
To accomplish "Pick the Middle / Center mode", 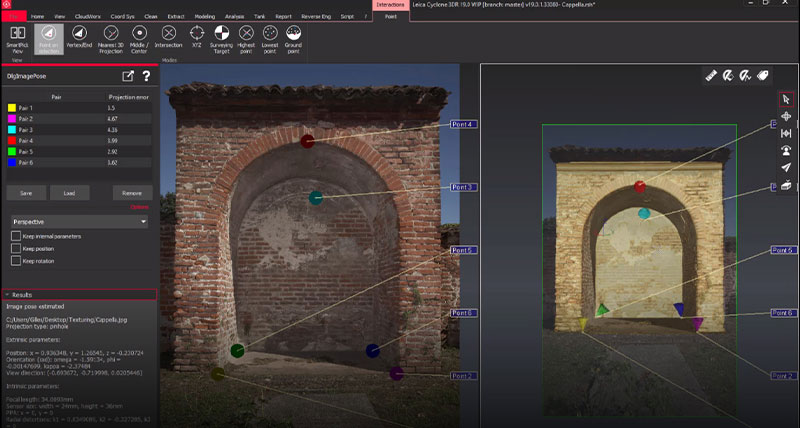I will (139, 39).
